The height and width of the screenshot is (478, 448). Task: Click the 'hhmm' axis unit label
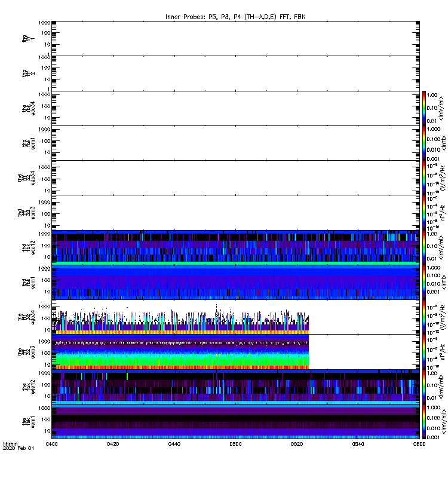[10, 444]
